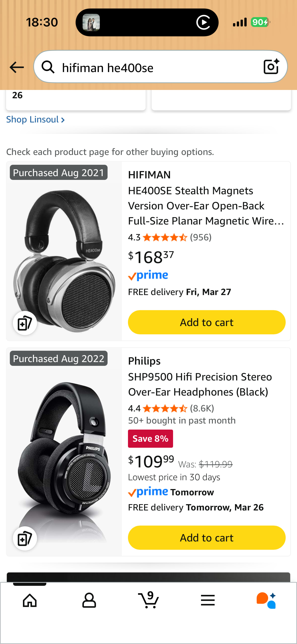The height and width of the screenshot is (644, 297).
Task: Open the Shop Linsoul link
Action: tap(35, 119)
